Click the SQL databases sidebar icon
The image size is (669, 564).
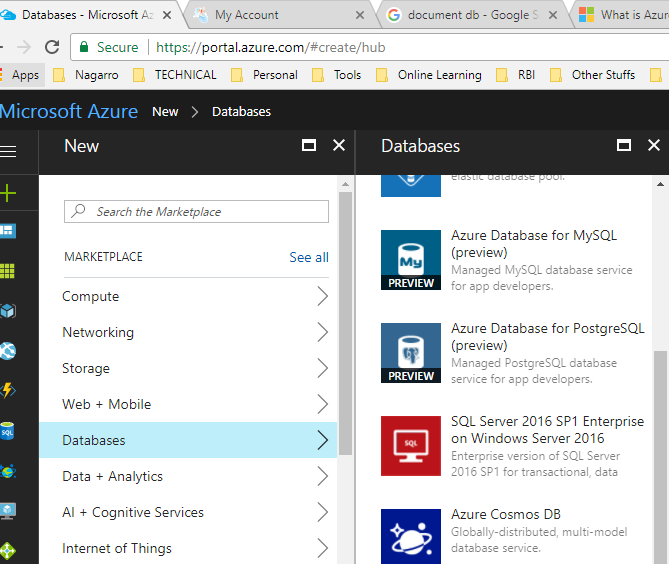click(x=9, y=431)
